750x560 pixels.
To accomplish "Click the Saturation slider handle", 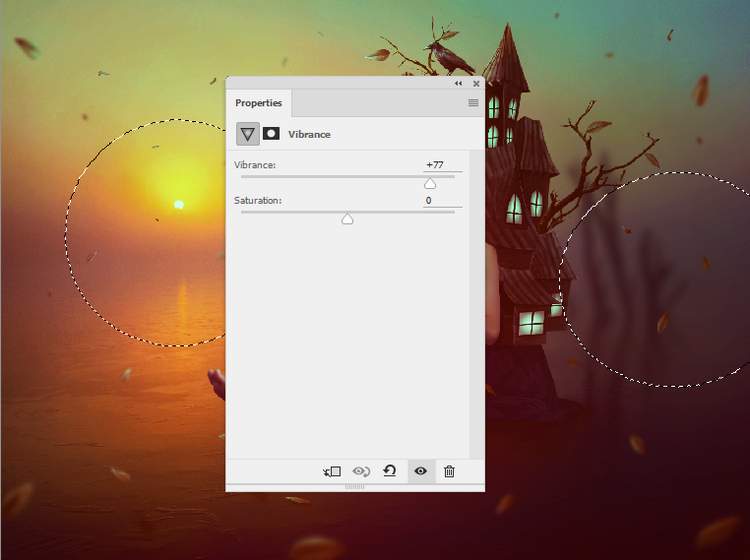I will click(x=347, y=219).
